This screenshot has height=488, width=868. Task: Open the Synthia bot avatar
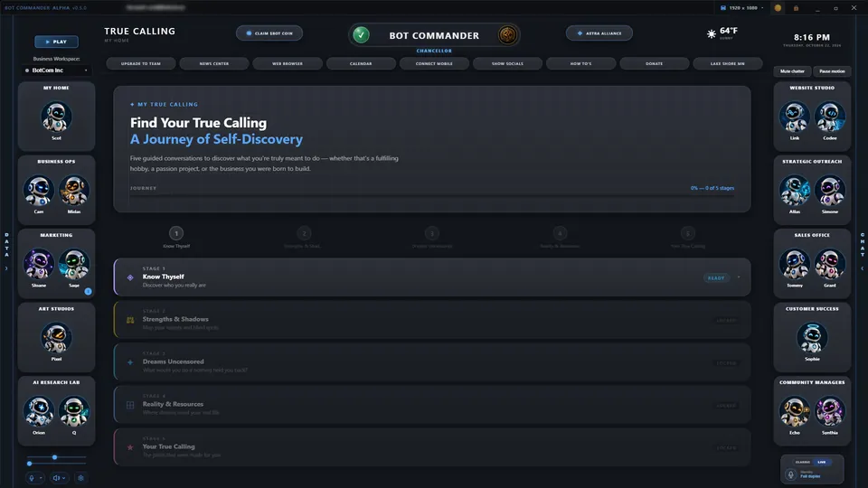[x=829, y=411]
